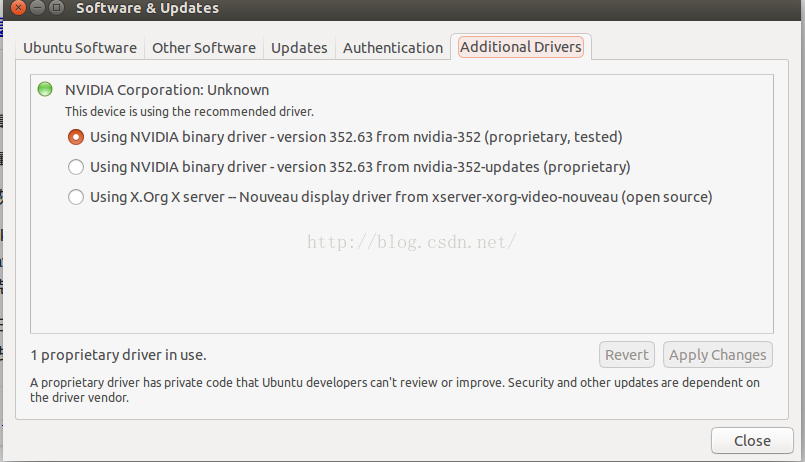This screenshot has height=462, width=805.
Task: Switch to the Other Software tab
Action: [x=204, y=48]
